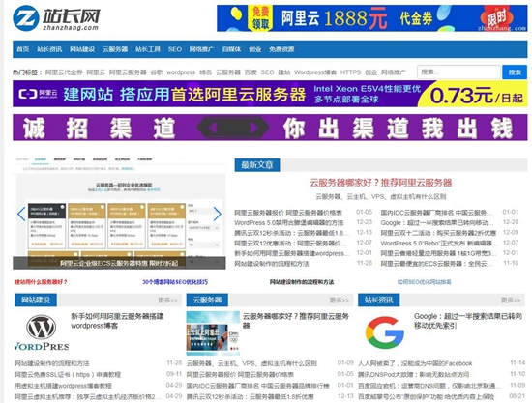Open 站长工具 in the navigation bar

point(148,49)
